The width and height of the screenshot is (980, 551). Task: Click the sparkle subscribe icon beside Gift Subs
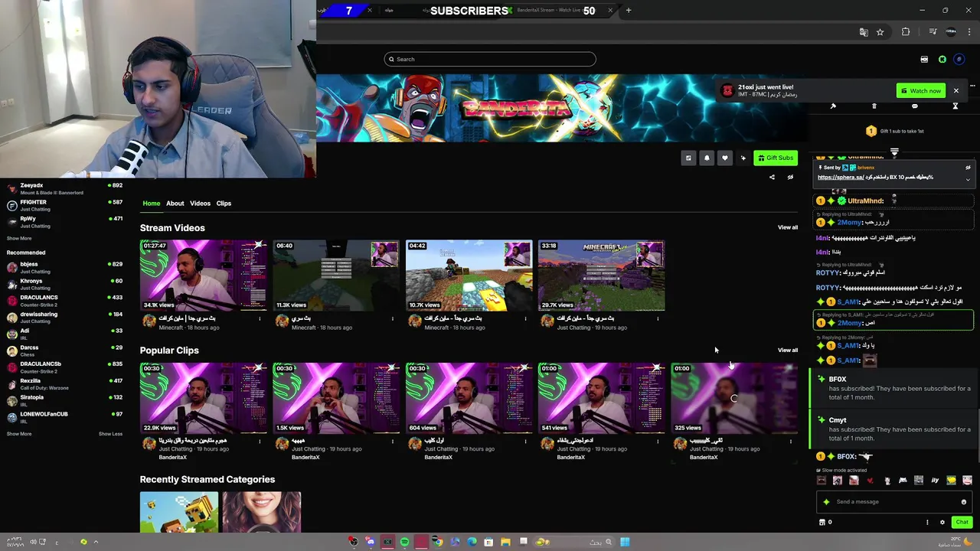[x=743, y=158]
